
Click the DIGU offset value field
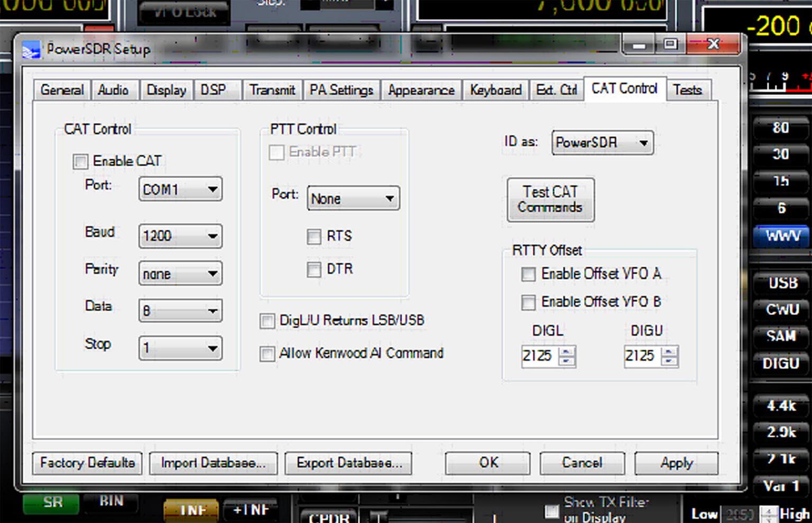[x=642, y=356]
